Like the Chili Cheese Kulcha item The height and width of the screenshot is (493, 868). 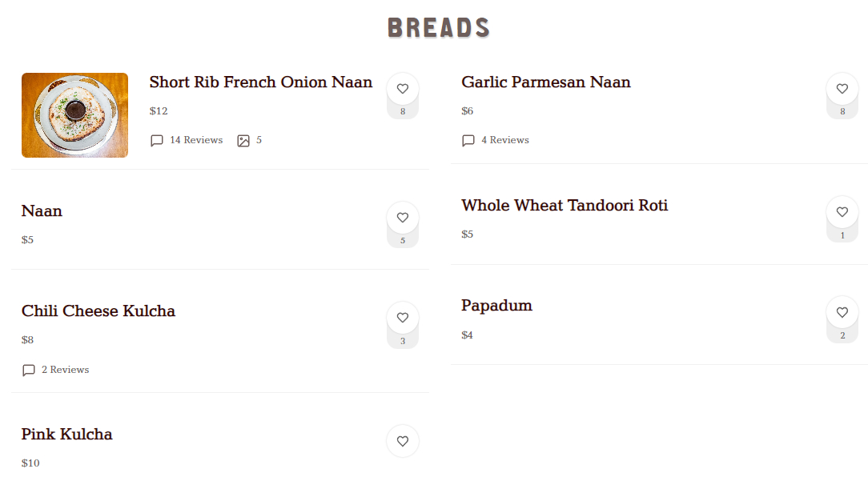(403, 318)
